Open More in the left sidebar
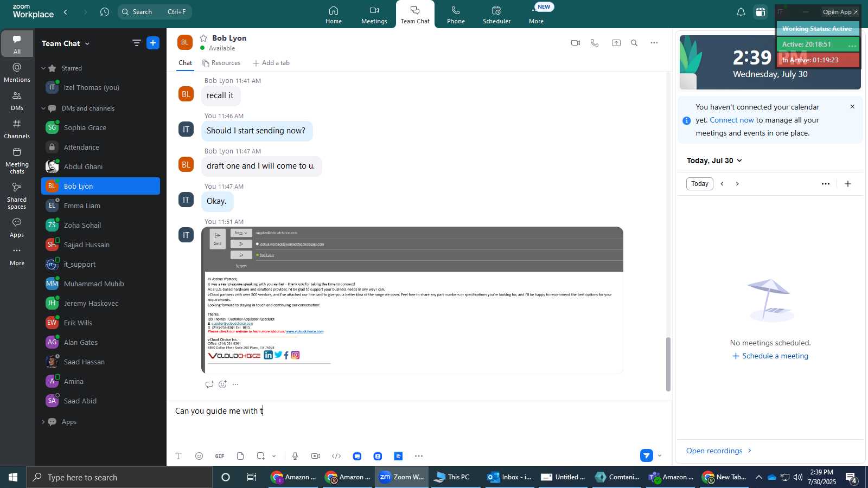 17,256
